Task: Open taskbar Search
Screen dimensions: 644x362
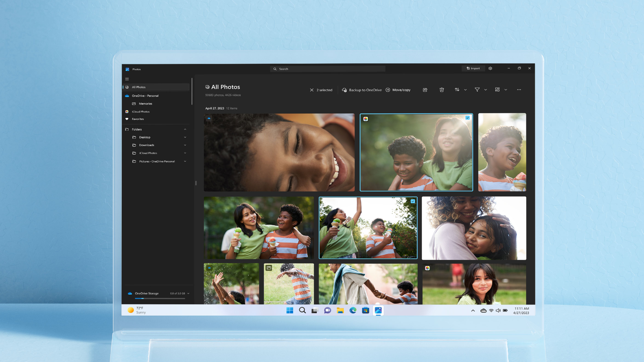Action: pyautogui.click(x=303, y=310)
